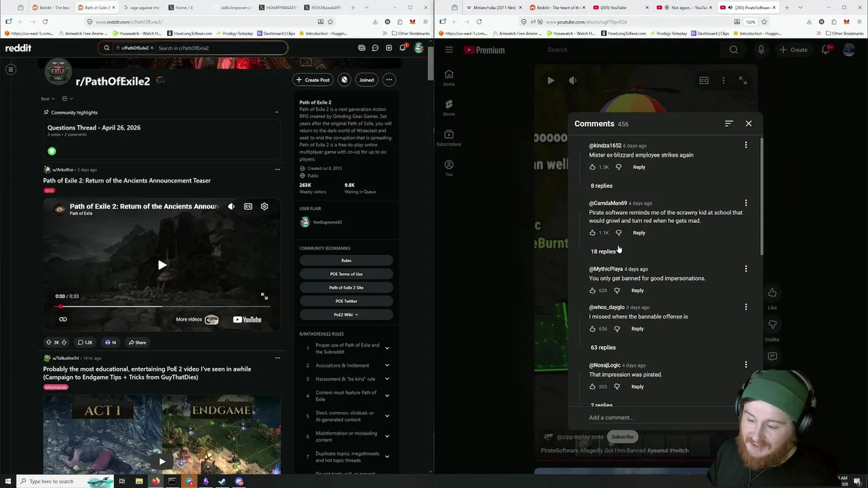The height and width of the screenshot is (488, 868).
Task: Play the YouTube short
Action: click(x=551, y=80)
